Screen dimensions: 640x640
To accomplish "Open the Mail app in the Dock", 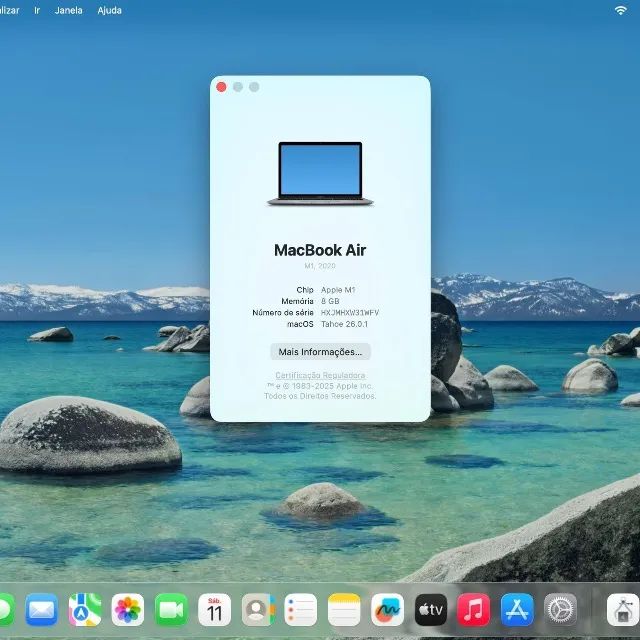I will click(x=41, y=610).
